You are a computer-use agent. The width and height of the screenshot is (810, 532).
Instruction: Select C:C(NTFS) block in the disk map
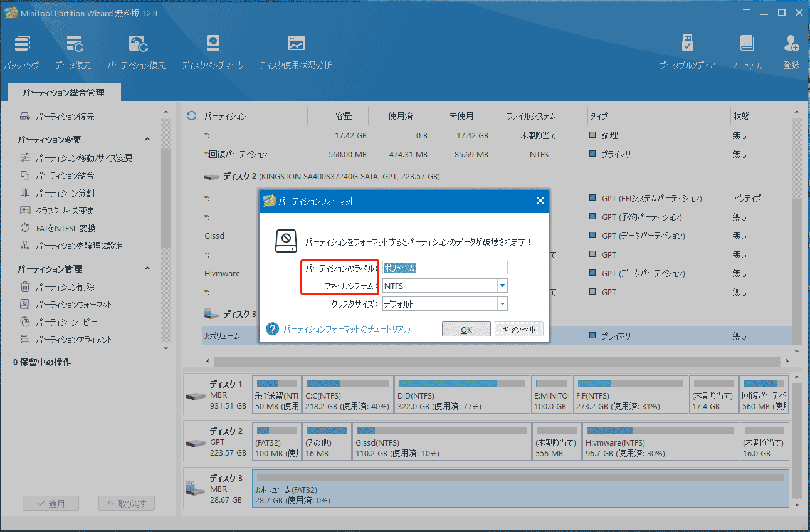click(347, 395)
